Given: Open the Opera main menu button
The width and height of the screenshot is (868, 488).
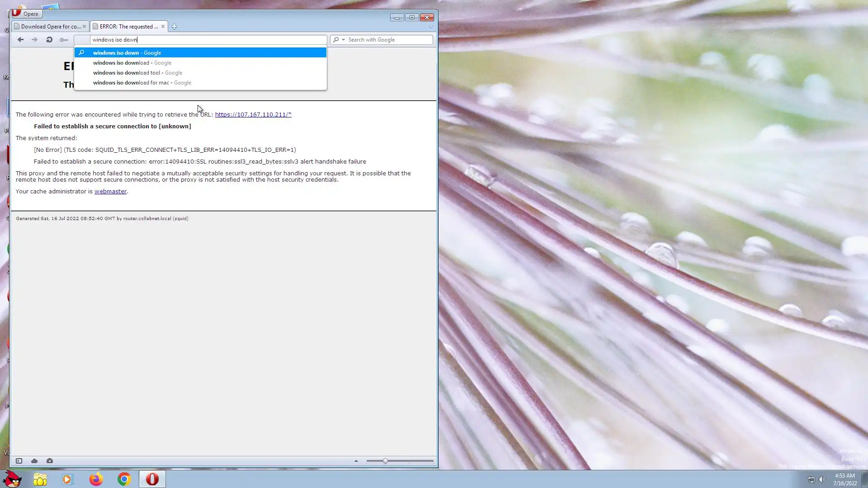Looking at the screenshot, I should pyautogui.click(x=26, y=14).
